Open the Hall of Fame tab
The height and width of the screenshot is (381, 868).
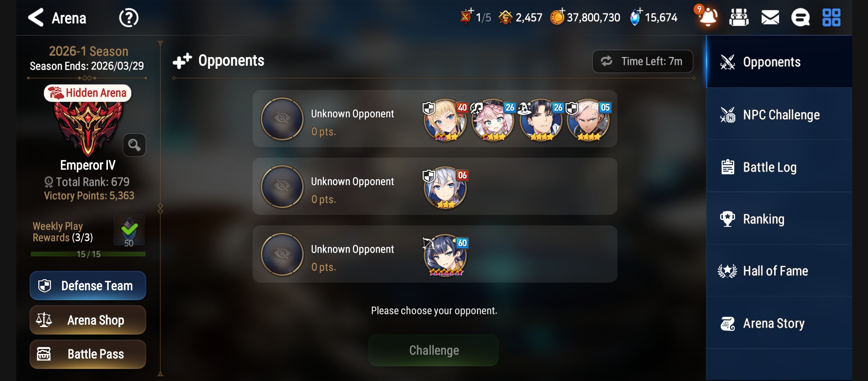pyautogui.click(x=779, y=271)
